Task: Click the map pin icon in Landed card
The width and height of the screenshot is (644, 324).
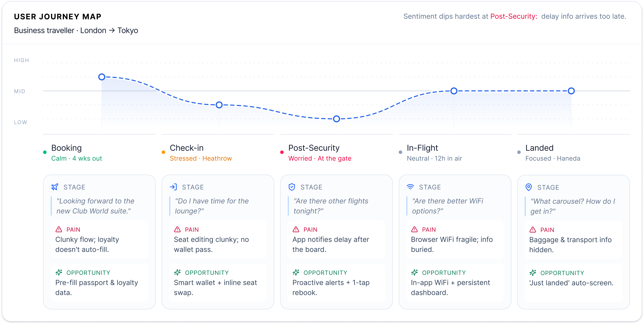Action: click(528, 187)
